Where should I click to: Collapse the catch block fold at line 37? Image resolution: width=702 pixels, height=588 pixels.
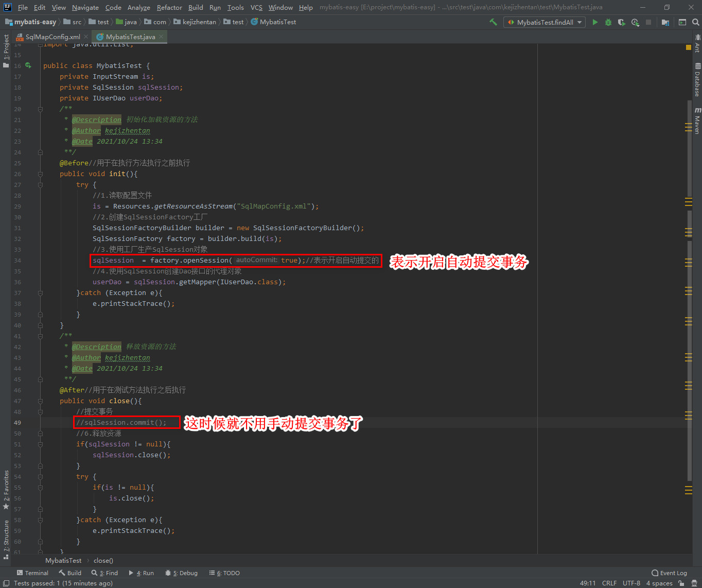pos(40,293)
